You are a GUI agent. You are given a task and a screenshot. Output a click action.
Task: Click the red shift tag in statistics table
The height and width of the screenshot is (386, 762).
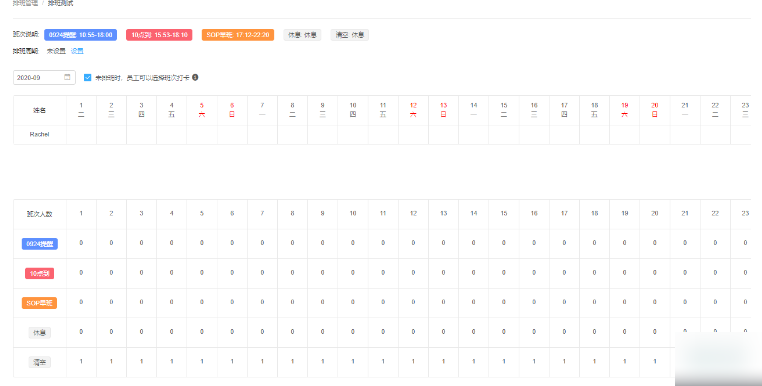(39, 273)
